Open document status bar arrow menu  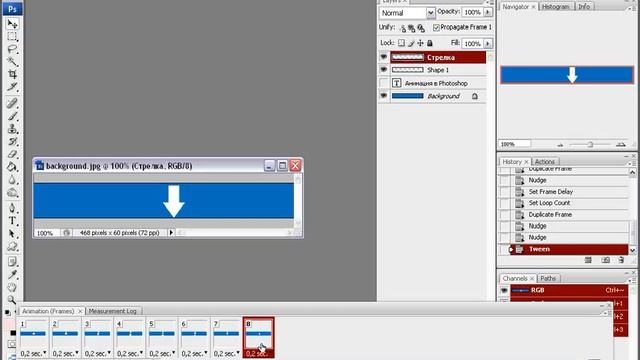[171, 233]
